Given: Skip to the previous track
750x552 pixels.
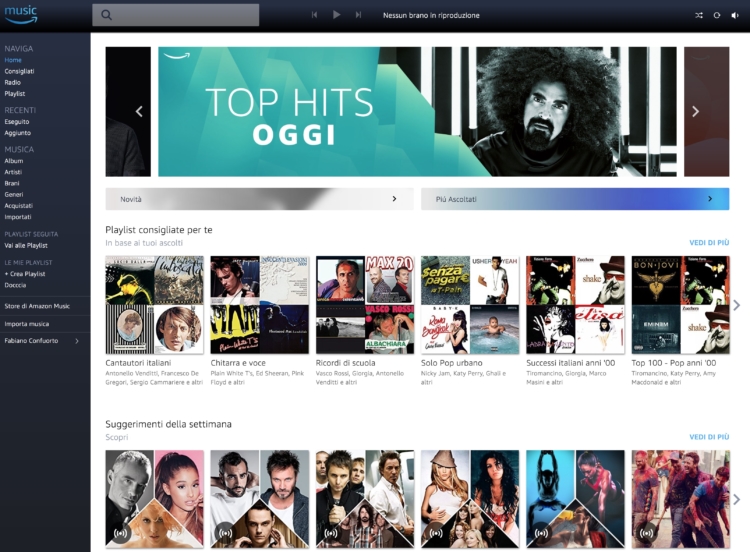Looking at the screenshot, I should 315,15.
